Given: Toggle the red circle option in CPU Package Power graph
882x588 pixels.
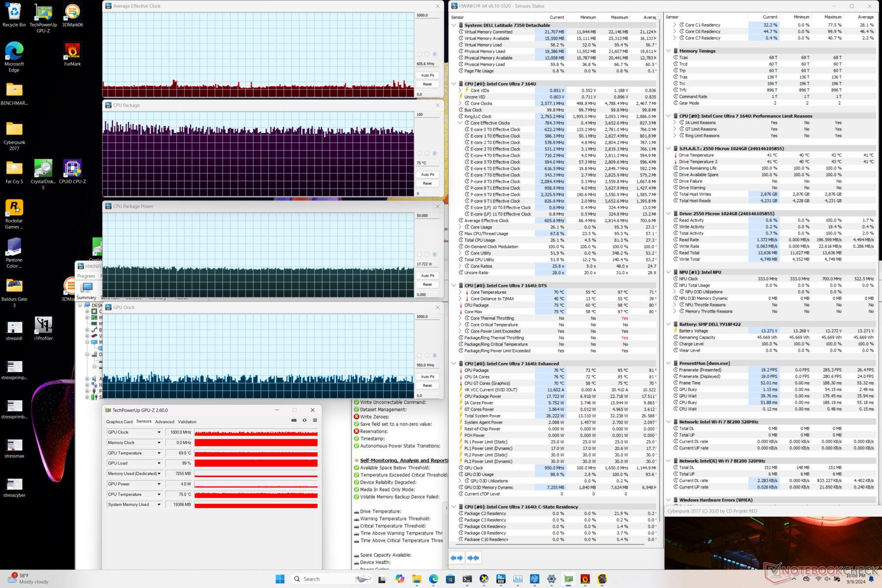Looking at the screenshot, I should click(419, 254).
